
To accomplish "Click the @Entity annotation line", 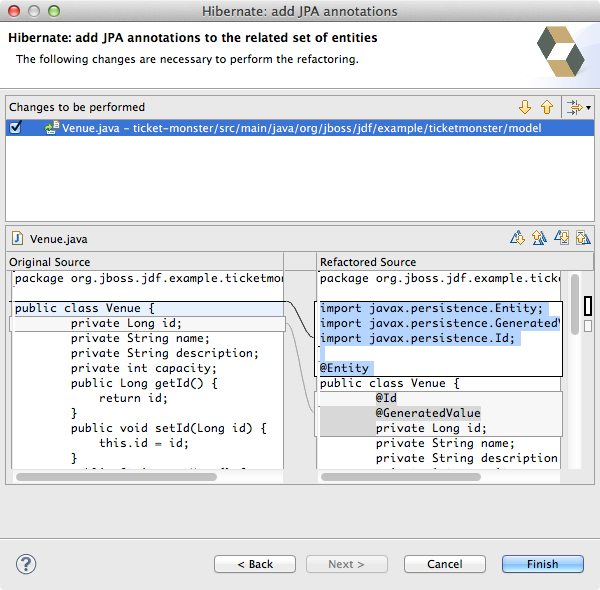I will pos(344,368).
